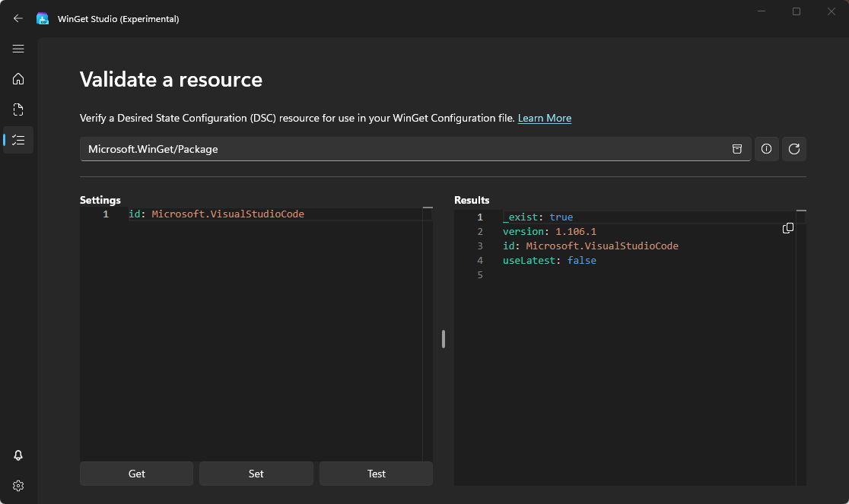849x504 pixels.
Task: Go to the Home page in the sidebar
Action: (x=18, y=79)
